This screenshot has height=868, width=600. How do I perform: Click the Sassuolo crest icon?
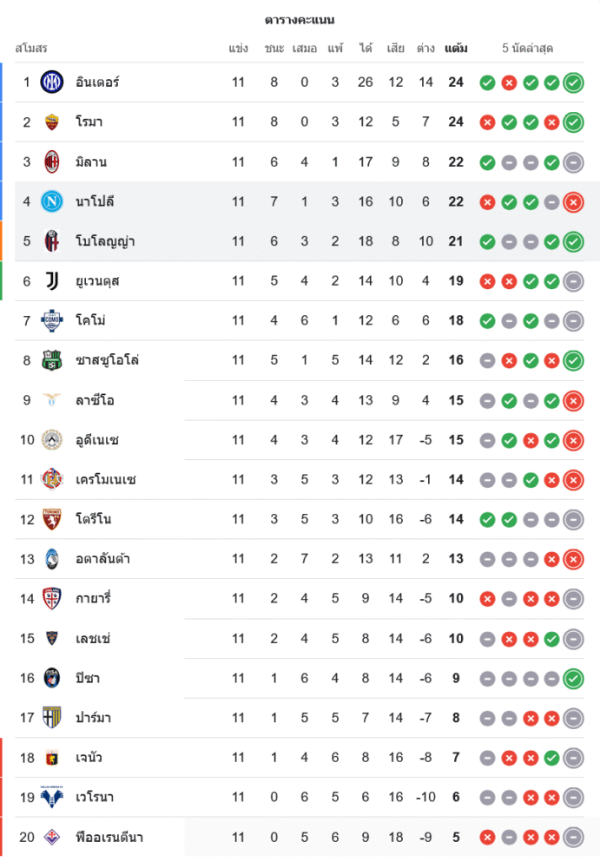tap(52, 360)
